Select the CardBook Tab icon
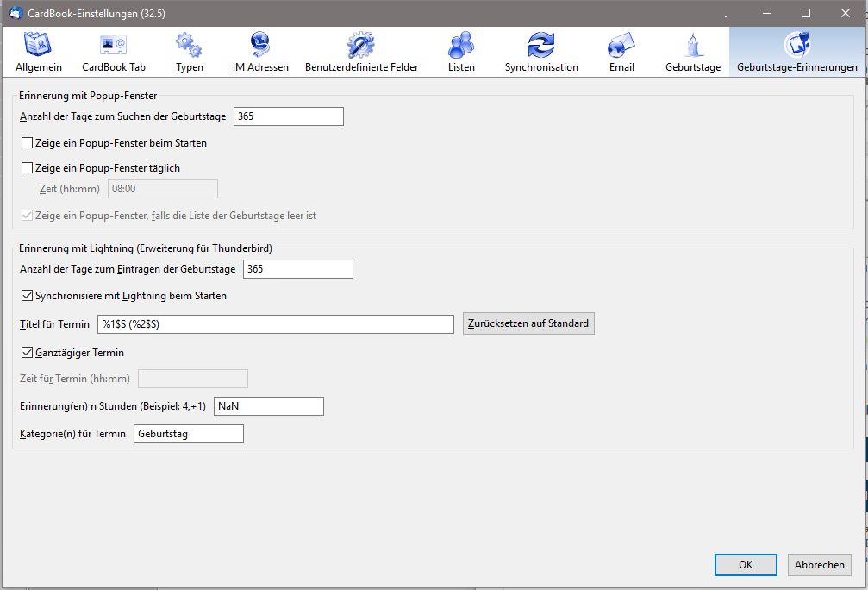The height and width of the screenshot is (590, 868). tap(113, 45)
